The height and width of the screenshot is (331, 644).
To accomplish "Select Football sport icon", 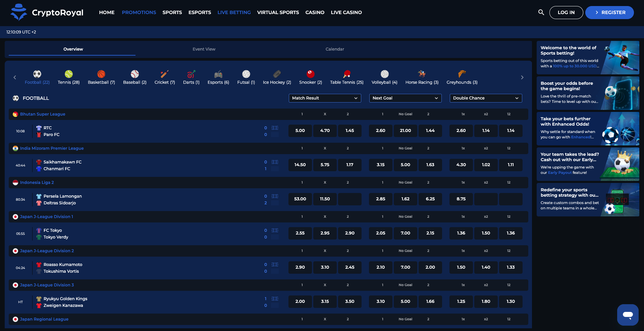I will click(x=37, y=74).
